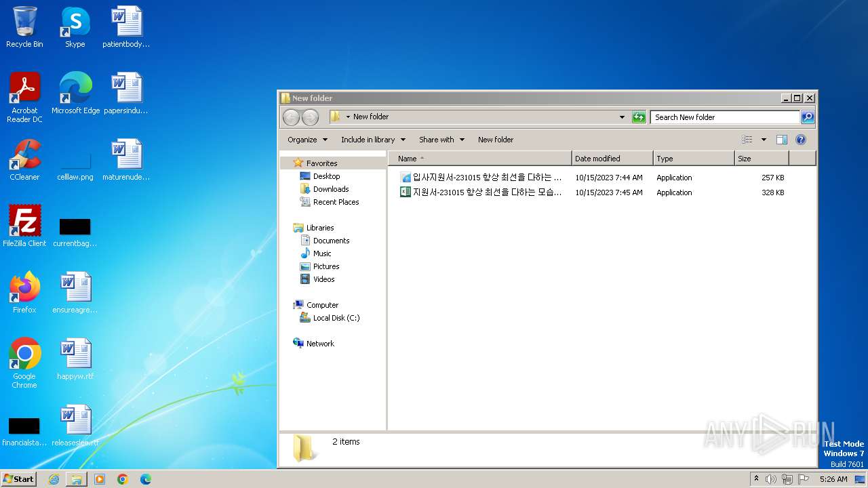Image resolution: width=868 pixels, height=488 pixels.
Task: Click the Explorer Forward navigation arrow
Action: 310,117
